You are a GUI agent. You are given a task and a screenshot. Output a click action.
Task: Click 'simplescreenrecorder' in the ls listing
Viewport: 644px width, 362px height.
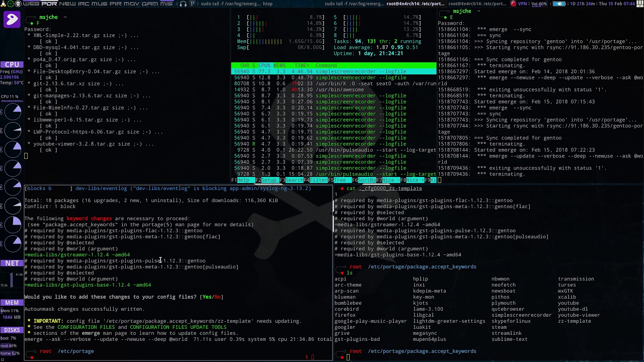(x=521, y=315)
